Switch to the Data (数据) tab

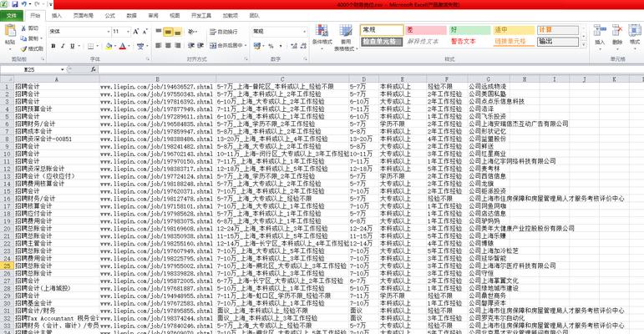(131, 16)
